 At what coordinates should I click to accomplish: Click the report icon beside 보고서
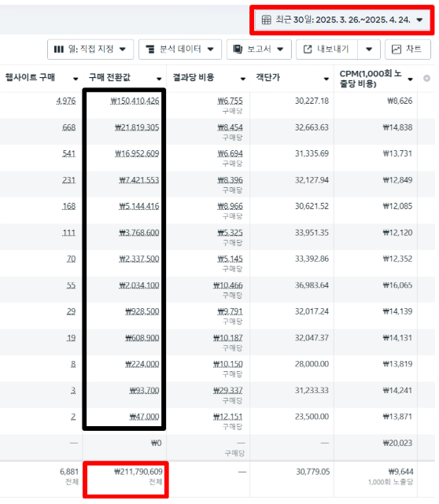coord(238,50)
